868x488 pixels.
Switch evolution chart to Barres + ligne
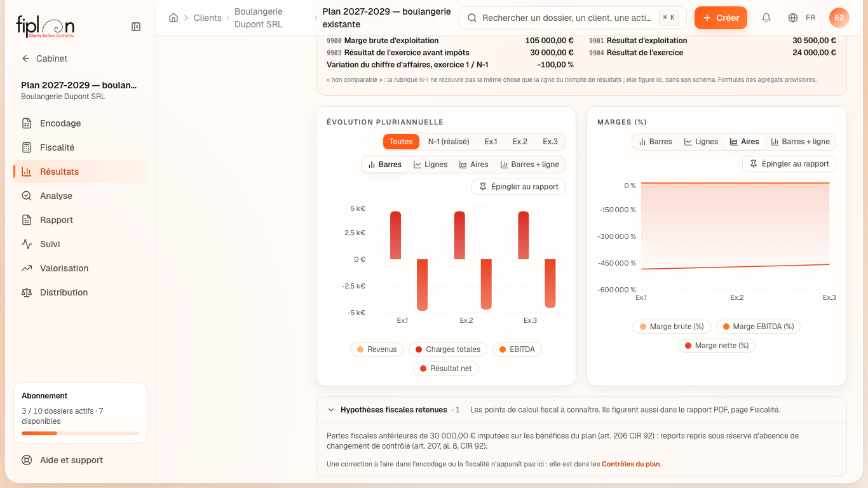(x=529, y=165)
